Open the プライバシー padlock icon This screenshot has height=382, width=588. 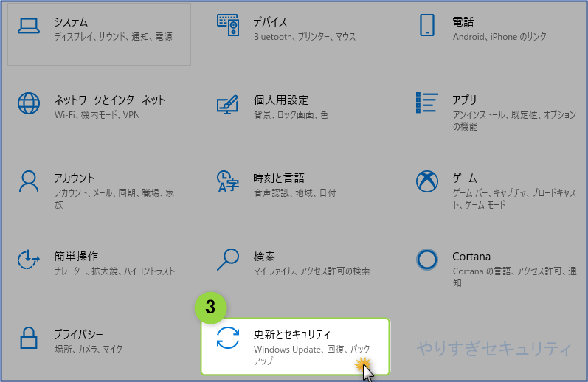point(29,338)
